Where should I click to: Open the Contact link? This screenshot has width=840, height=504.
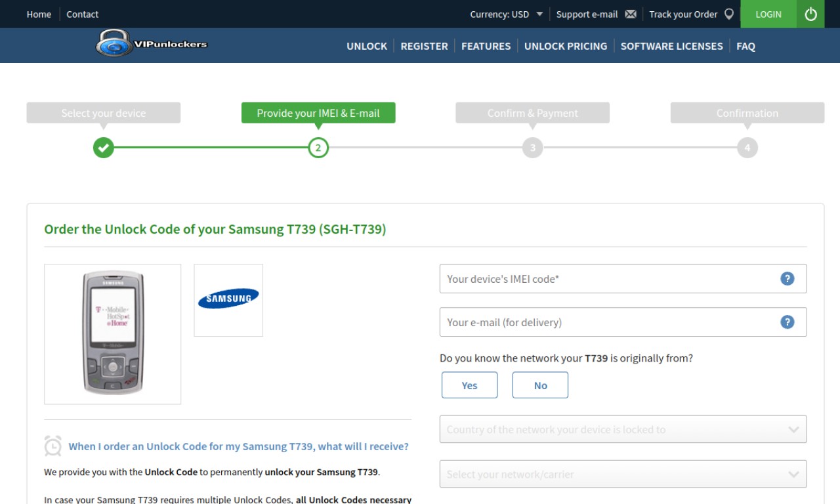point(82,14)
